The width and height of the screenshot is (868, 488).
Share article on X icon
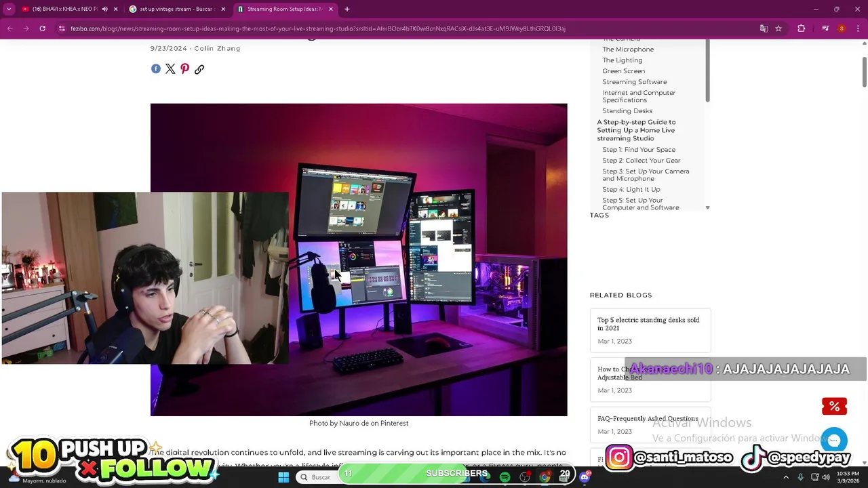(170, 69)
